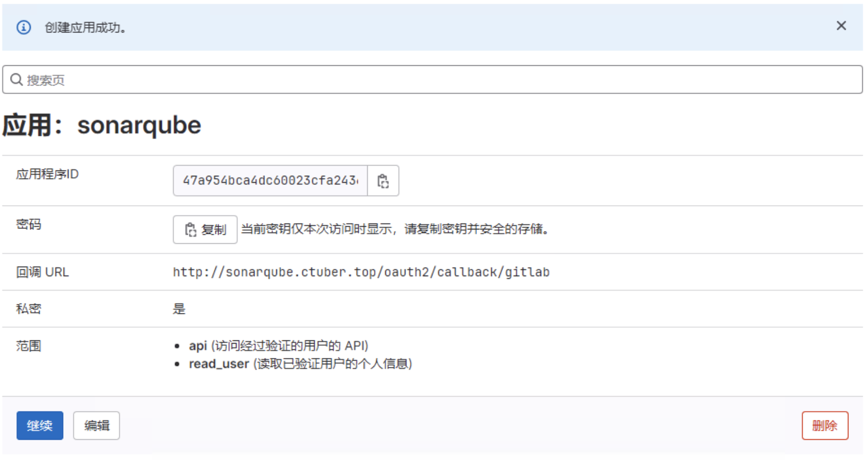This screenshot has width=868, height=462.
Task: Select the callback URL text
Action: pyautogui.click(x=361, y=272)
